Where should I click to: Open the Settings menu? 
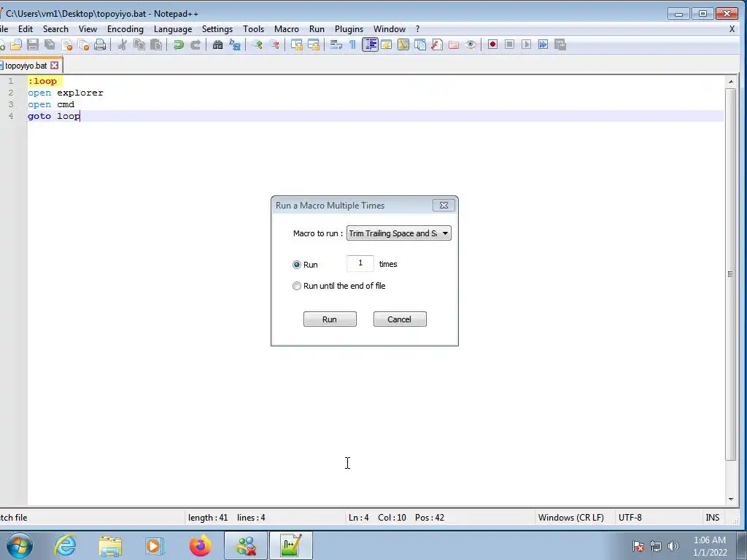217,29
